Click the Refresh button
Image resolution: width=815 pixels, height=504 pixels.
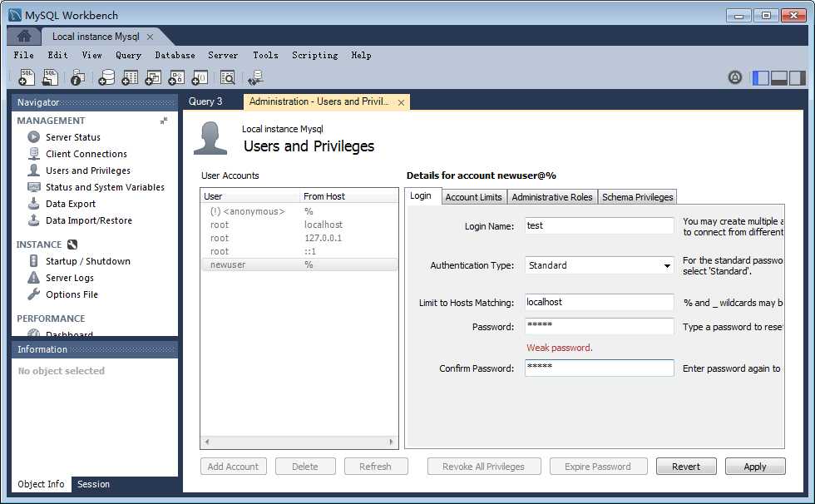[375, 467]
